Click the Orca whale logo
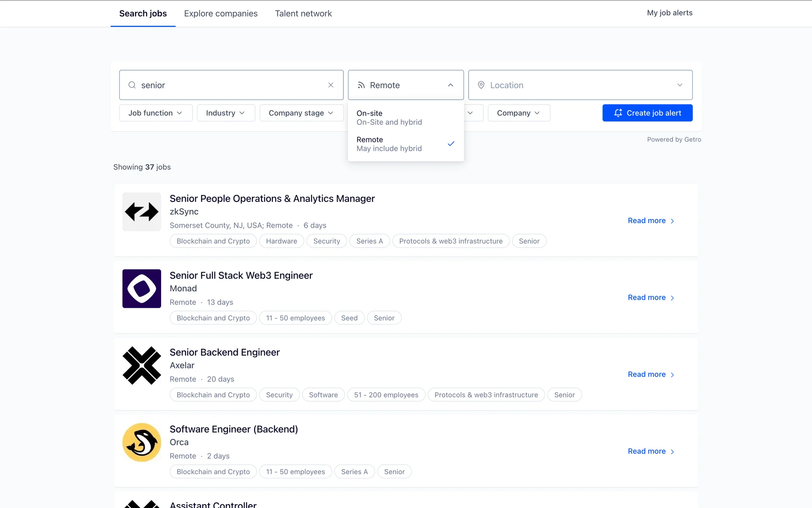The height and width of the screenshot is (508, 812). point(142,442)
